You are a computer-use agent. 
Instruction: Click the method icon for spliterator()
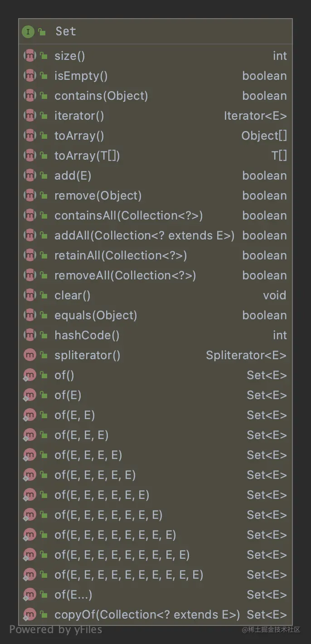click(29, 355)
